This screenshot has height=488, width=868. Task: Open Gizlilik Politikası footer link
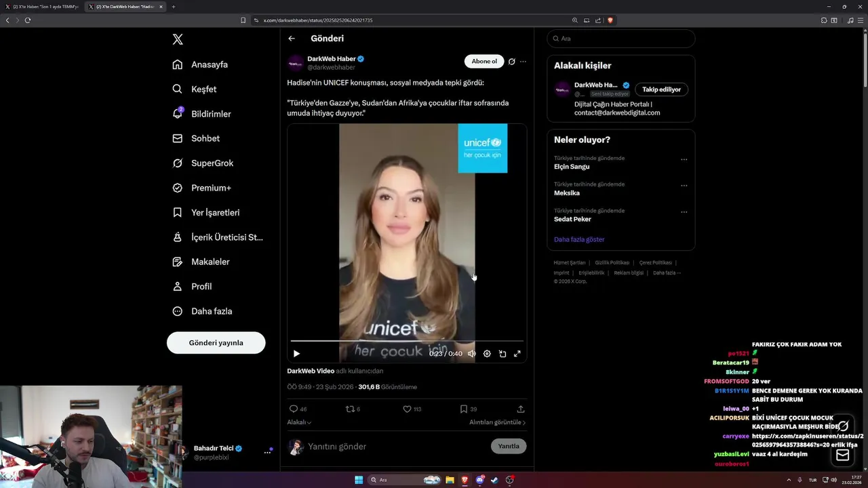pyautogui.click(x=612, y=262)
